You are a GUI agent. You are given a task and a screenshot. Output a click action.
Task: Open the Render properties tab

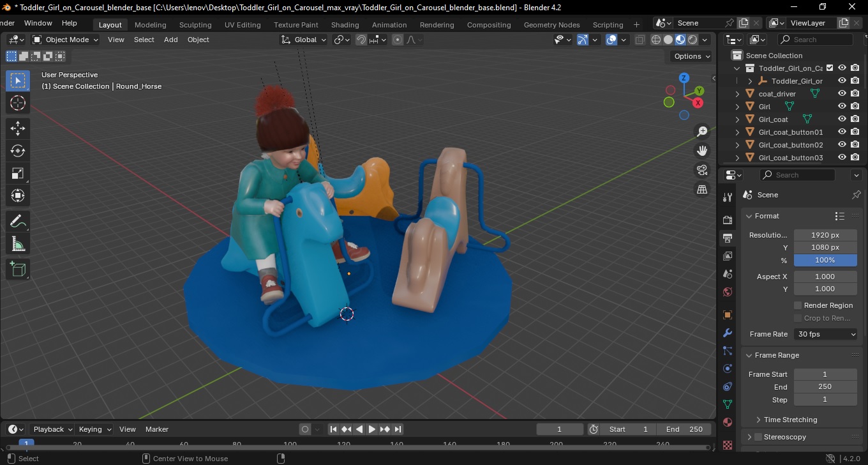click(727, 220)
